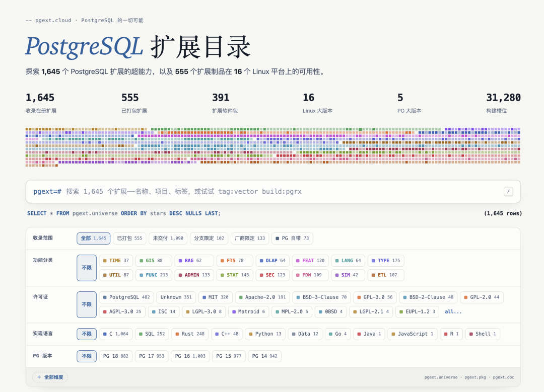Image resolution: width=544 pixels, height=392 pixels.
Task: Select the 全部 1,645 scope filter
Action: coord(93,238)
